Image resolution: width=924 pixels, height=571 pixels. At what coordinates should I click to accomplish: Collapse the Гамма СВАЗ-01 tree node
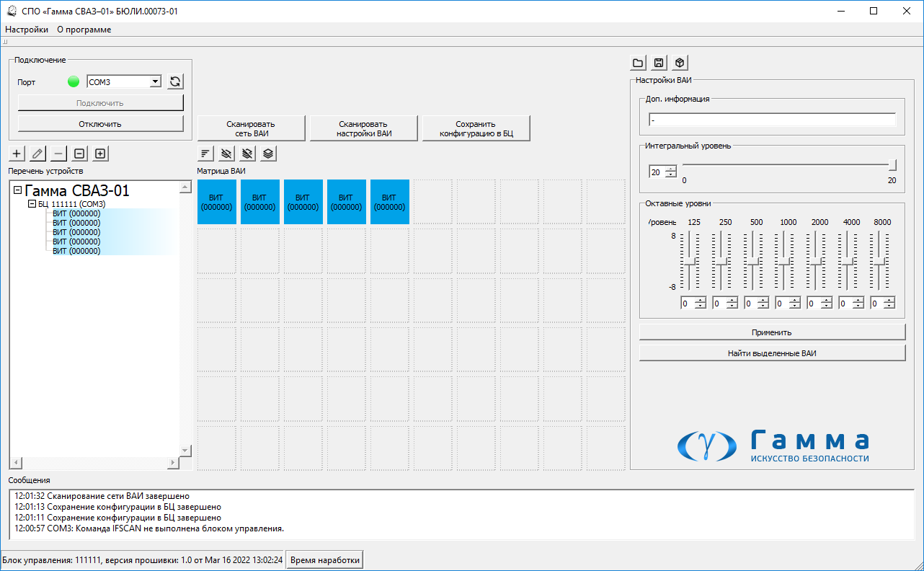pos(18,191)
